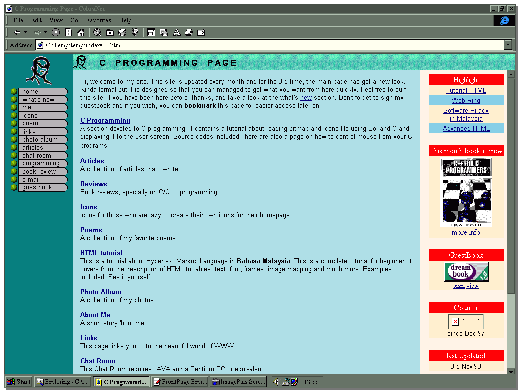The image size is (520, 392).
Task: Open the Help menu
Action: pyautogui.click(x=126, y=20)
